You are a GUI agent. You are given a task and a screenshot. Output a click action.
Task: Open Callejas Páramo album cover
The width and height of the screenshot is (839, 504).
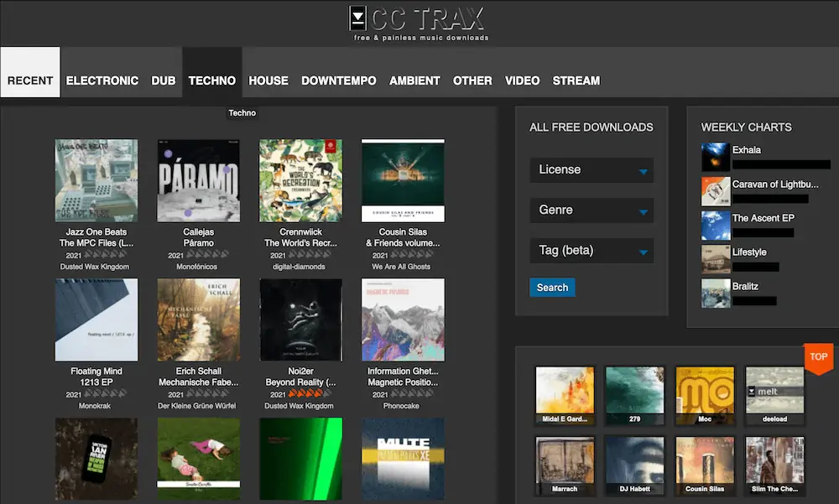coord(198,180)
